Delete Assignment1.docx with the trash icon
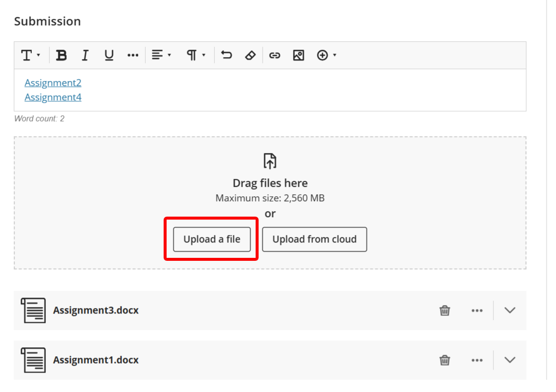This screenshot has height=392, width=556. pyautogui.click(x=445, y=360)
